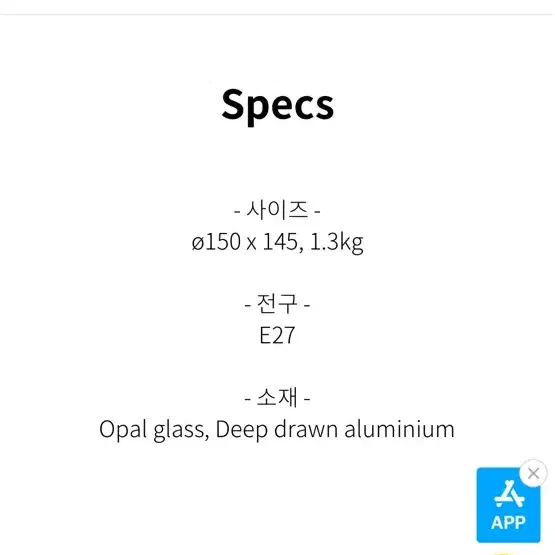Click the top divider line
555x555 pixels.
278,15
